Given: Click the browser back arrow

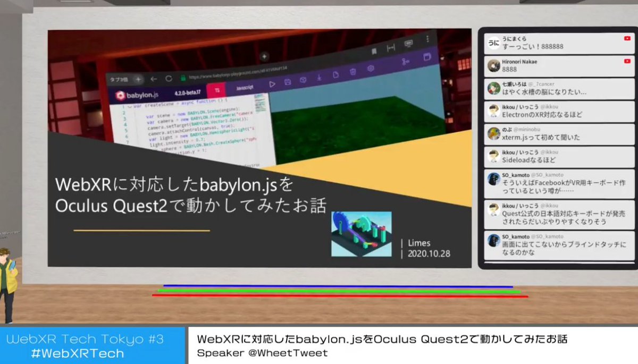Looking at the screenshot, I should (x=153, y=79).
